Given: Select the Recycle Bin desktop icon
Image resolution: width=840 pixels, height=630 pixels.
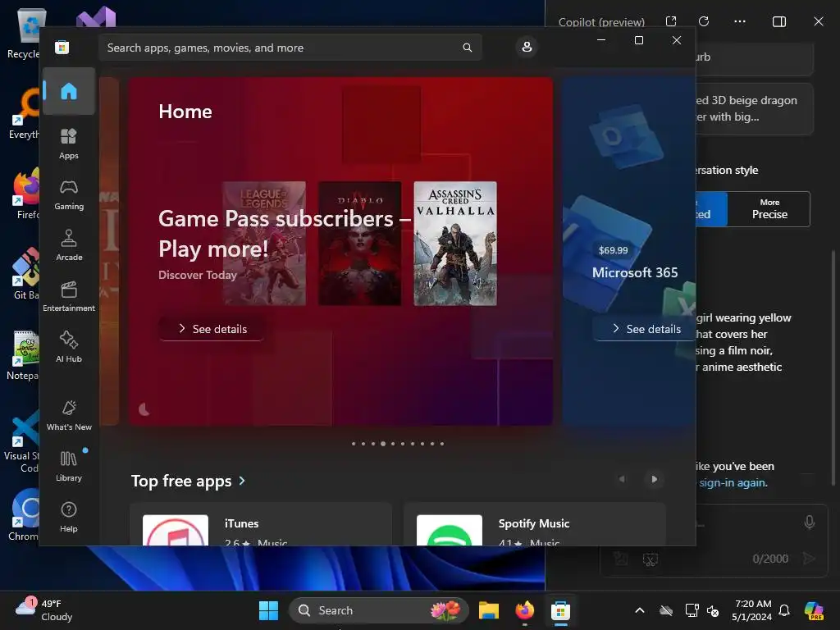Looking at the screenshot, I should (24, 33).
